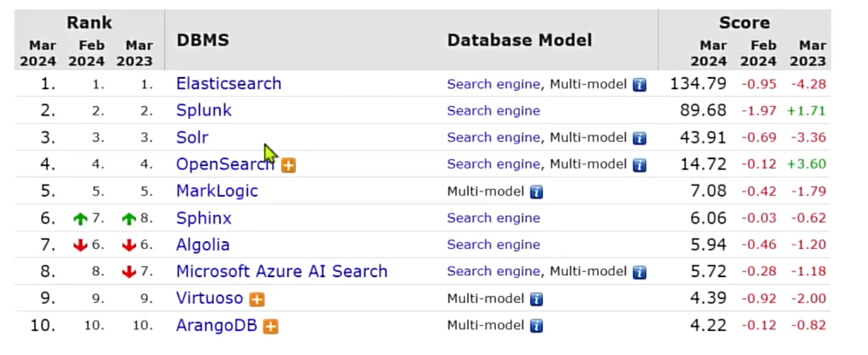868x355 pixels.
Task: Click Search engine link in Sphinx row
Action: tap(493, 218)
